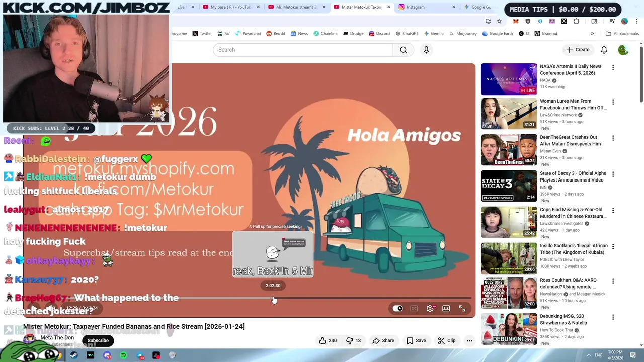644x362 pixels.
Task: Open the All Bookmarks folder
Action: (622, 34)
